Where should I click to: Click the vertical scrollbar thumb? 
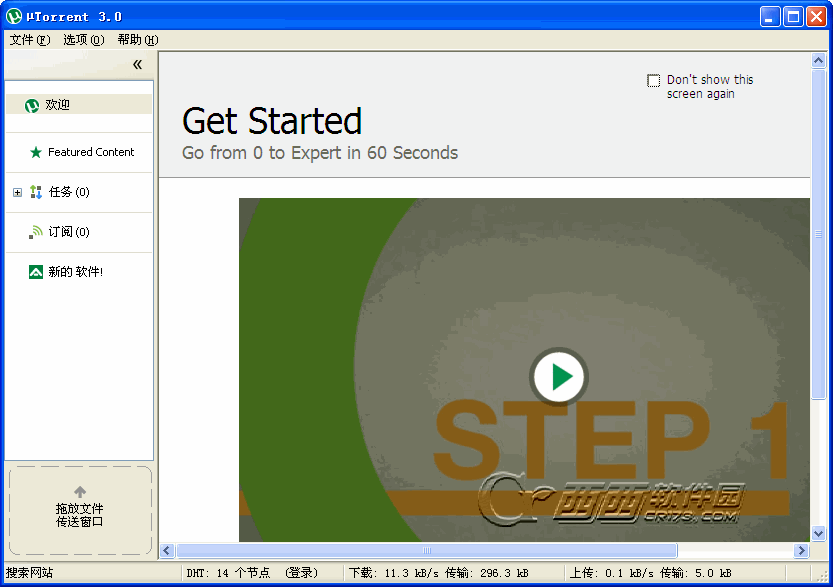coord(819,234)
